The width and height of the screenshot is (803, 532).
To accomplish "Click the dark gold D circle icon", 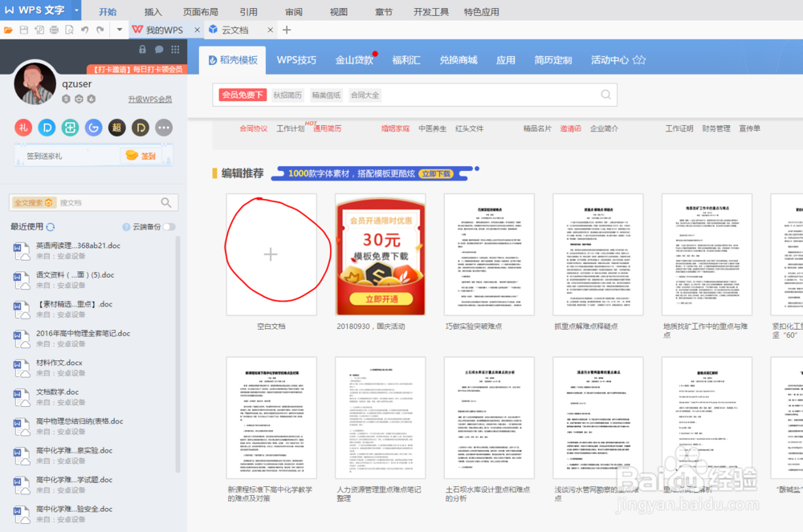I will [x=141, y=128].
